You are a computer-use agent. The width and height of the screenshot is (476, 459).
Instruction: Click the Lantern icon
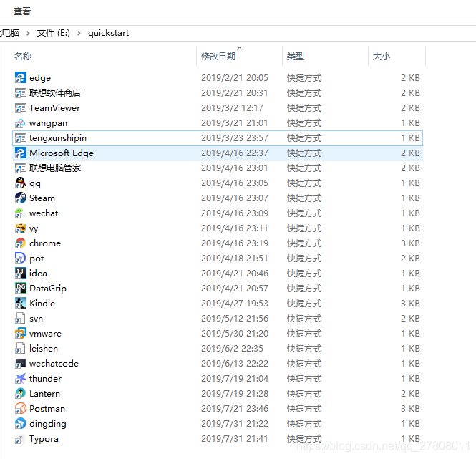pos(20,393)
